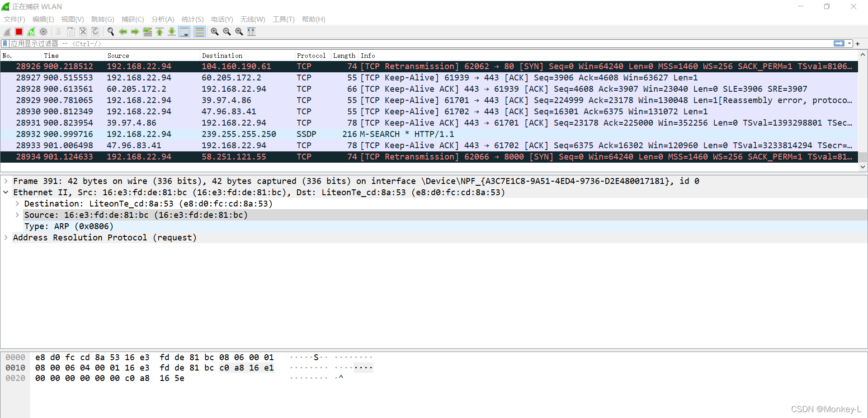Viewport: 868px width, 418px height.
Task: Open the 跳转(G) menu
Action: 103,19
